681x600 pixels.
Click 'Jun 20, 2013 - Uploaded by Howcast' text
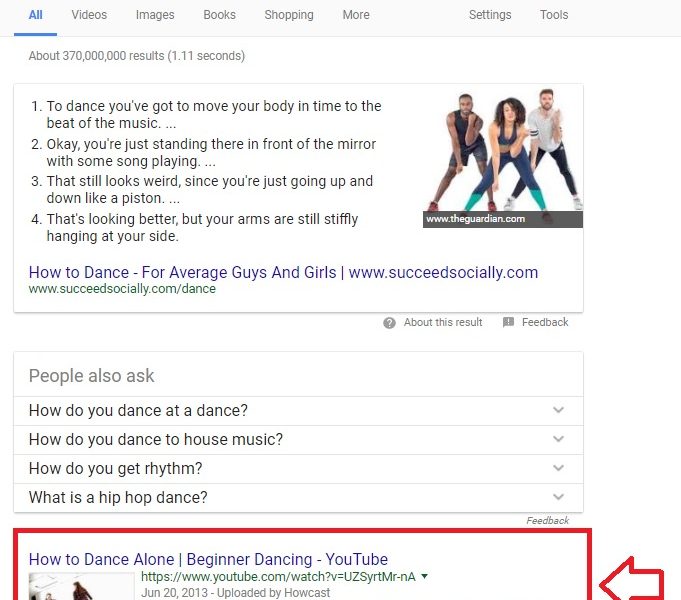(x=235, y=593)
